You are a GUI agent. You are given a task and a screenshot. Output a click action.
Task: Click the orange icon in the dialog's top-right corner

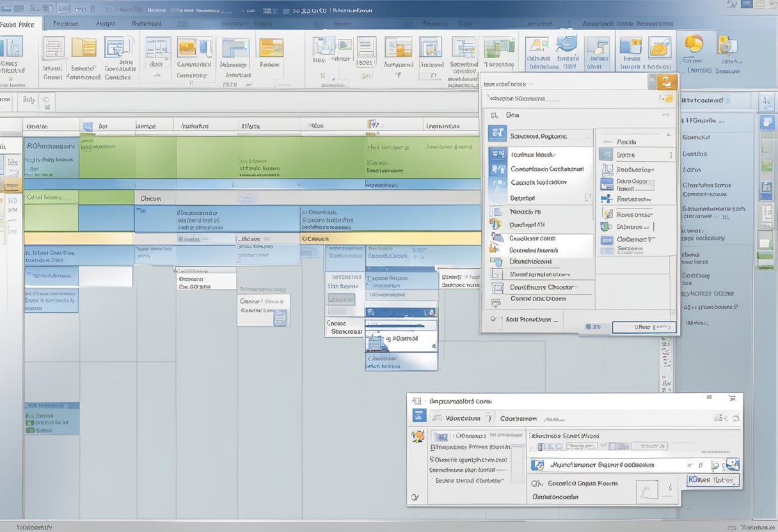(x=667, y=81)
